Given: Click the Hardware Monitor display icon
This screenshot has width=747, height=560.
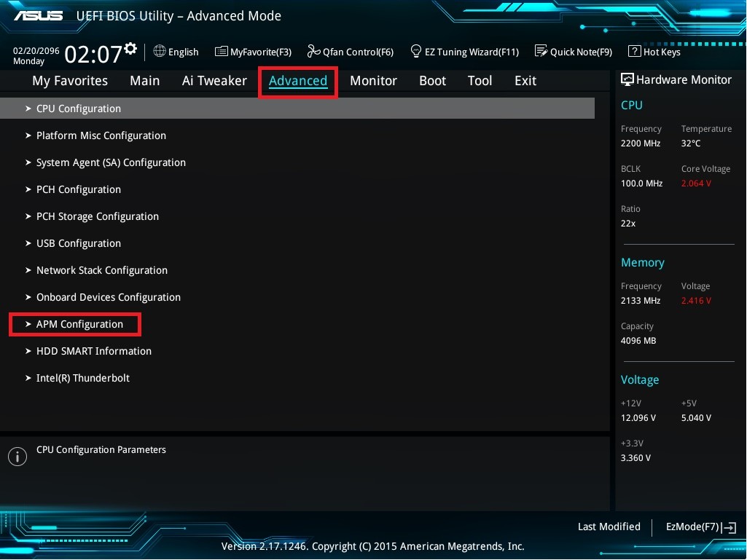Looking at the screenshot, I should coord(627,79).
